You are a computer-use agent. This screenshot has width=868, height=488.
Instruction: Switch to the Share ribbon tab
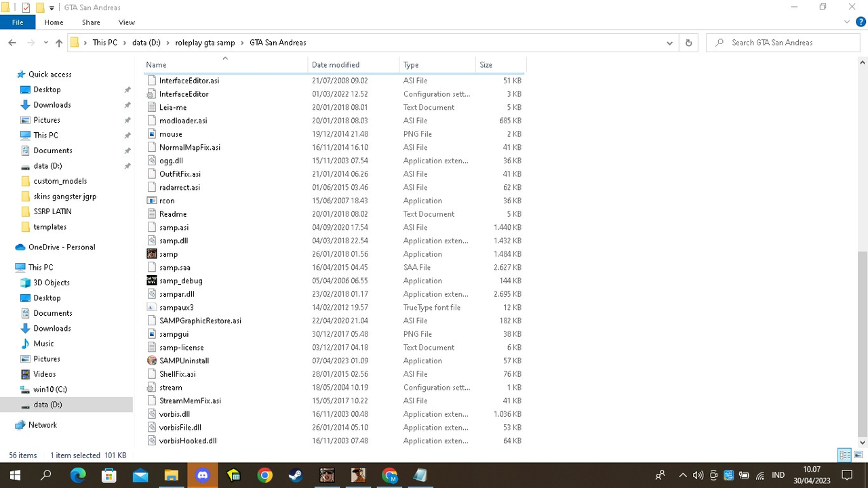(91, 22)
